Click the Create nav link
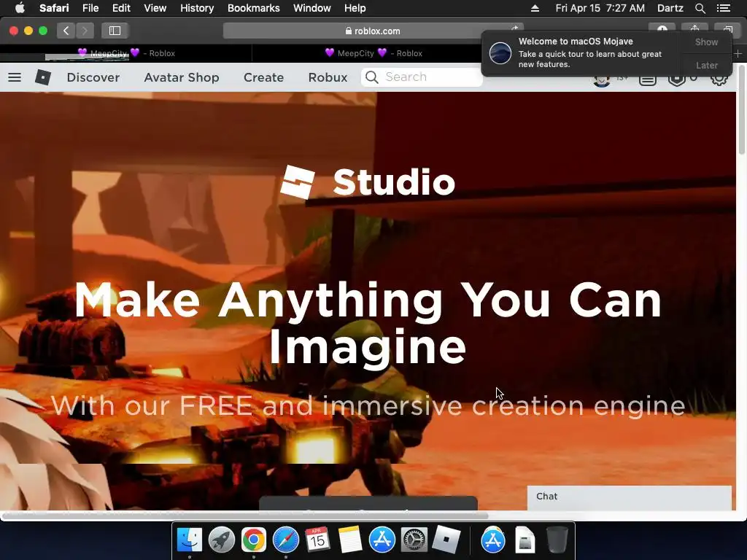Image resolution: width=747 pixels, height=560 pixels. click(263, 77)
